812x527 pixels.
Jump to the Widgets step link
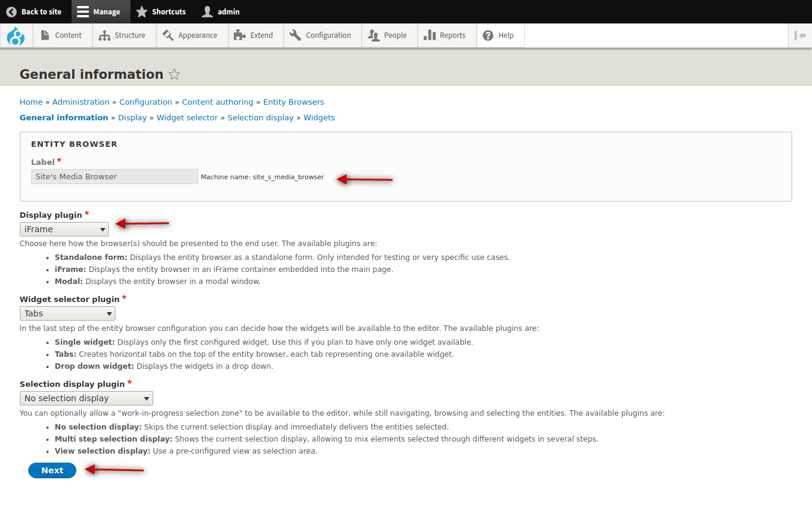click(319, 118)
